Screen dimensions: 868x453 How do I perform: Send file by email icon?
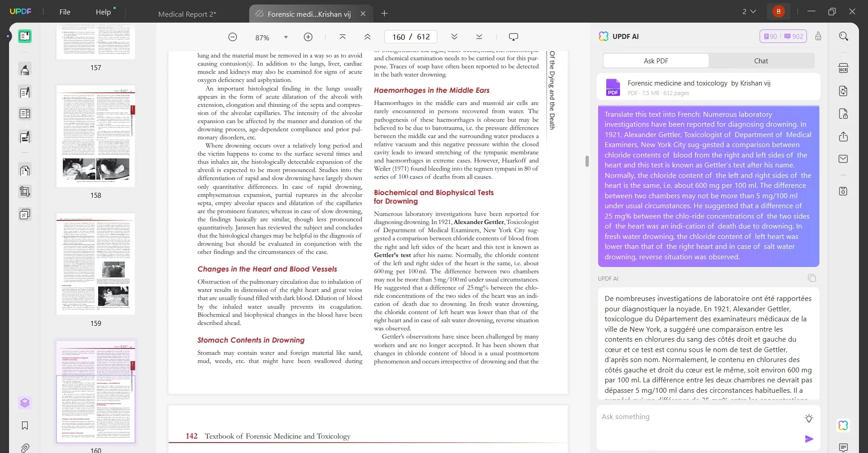point(844,159)
